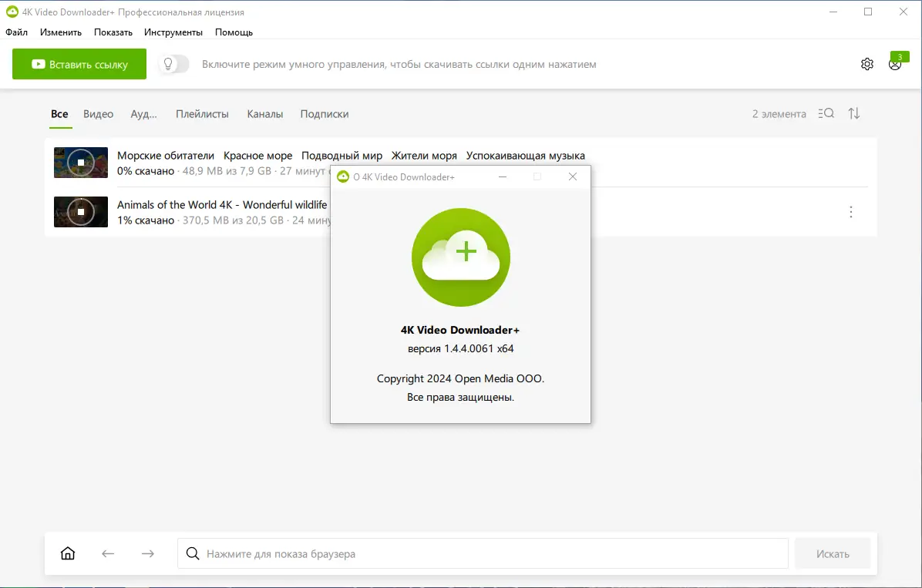Click the 1% скачано status text
922x588 pixels.
(x=146, y=220)
